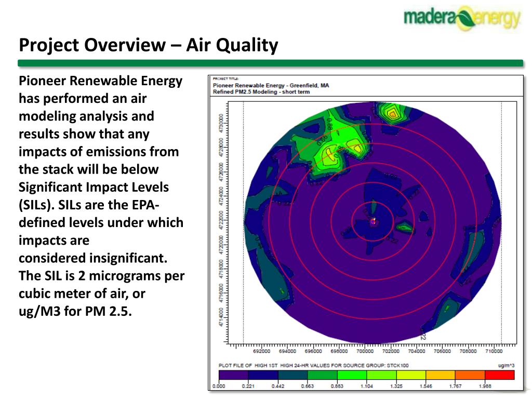Click x-axis label 708000

[468, 351]
